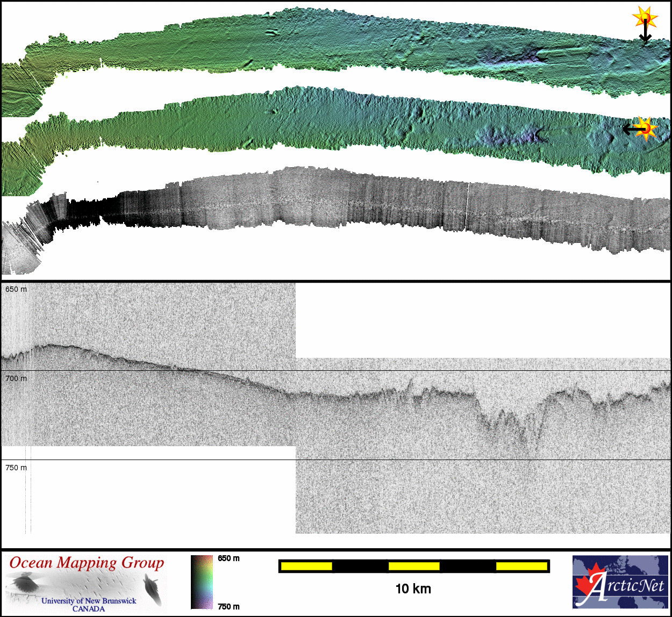Click the ArcticNet logo text

[628, 585]
